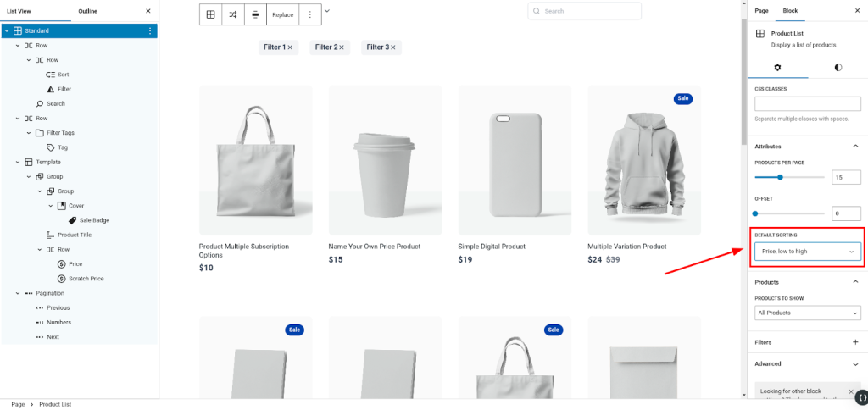Expand the Advanced section

[855, 364]
